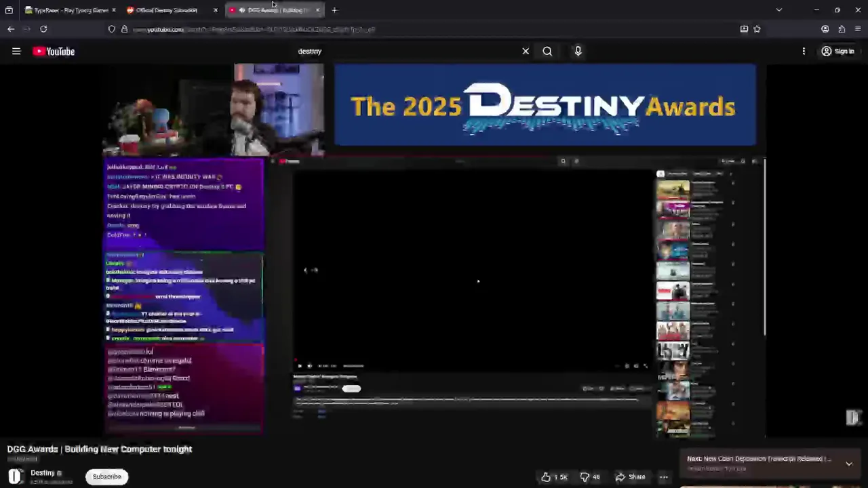This screenshot has width=868, height=488.
Task: Open more actions menu beside Share
Action: click(x=664, y=477)
